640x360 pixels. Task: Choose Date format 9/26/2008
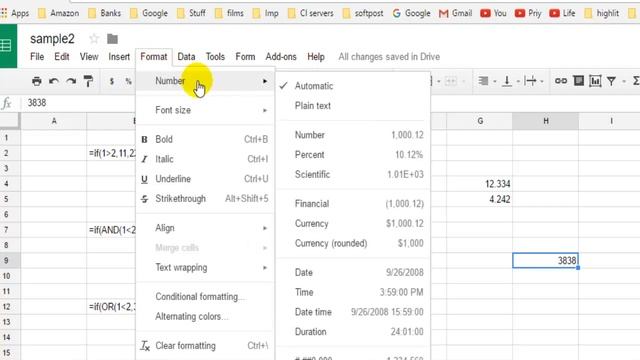point(353,273)
